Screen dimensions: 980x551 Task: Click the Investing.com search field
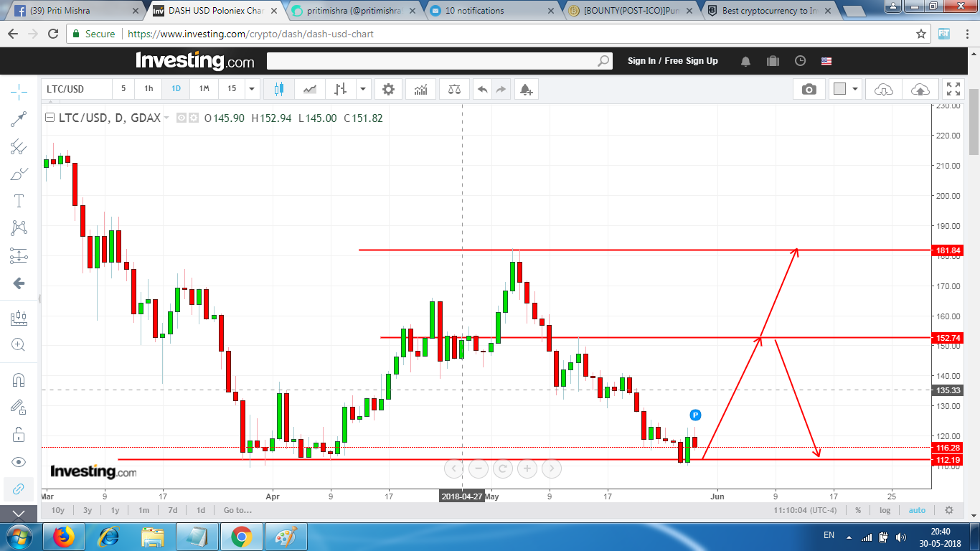(439, 61)
